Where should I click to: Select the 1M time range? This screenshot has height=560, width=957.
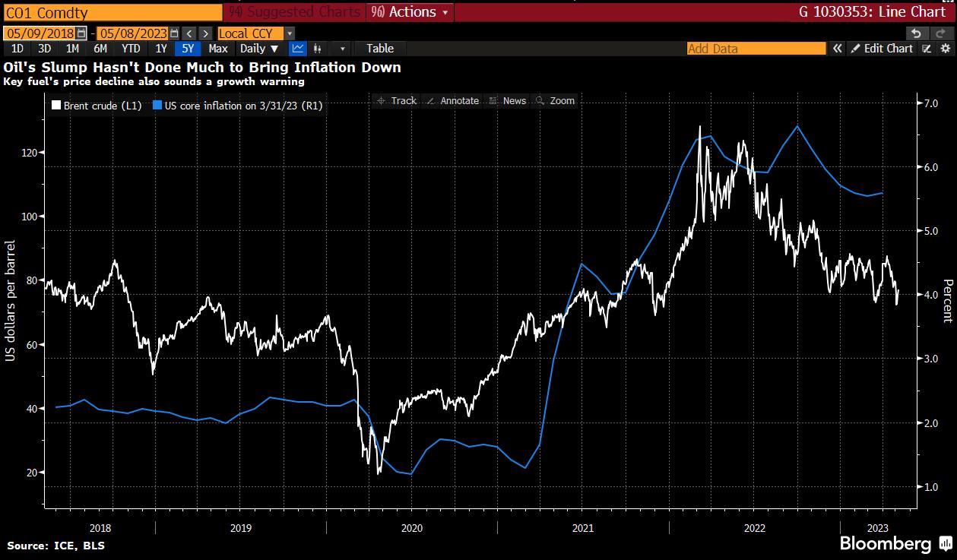coord(72,49)
